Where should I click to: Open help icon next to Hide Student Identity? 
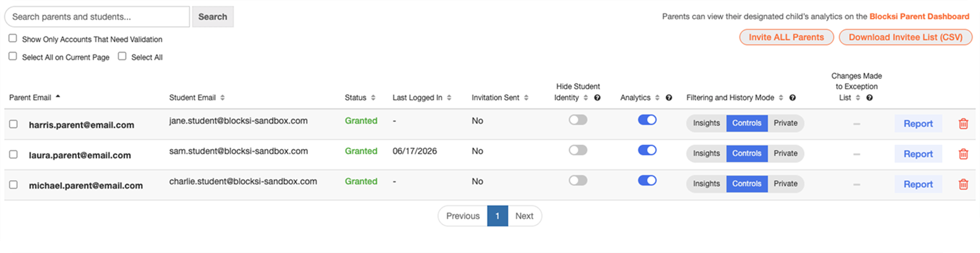click(x=597, y=98)
